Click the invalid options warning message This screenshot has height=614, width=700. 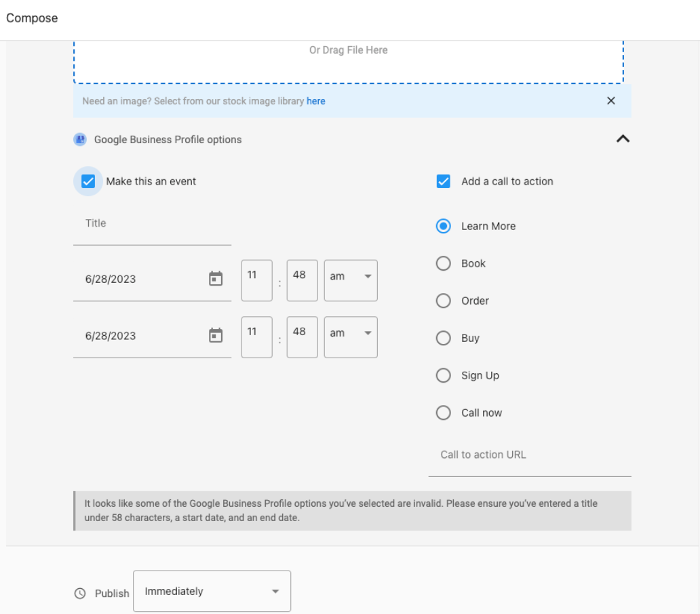click(x=352, y=511)
